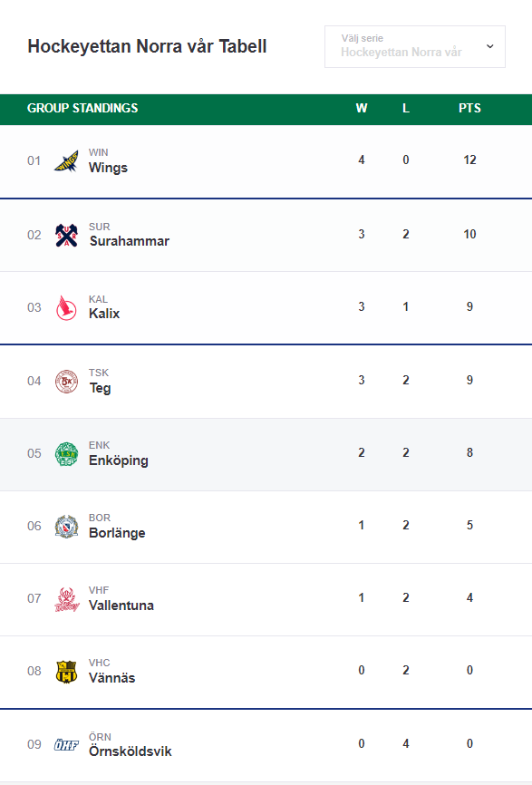This screenshot has height=785, width=532.
Task: Open the Kalix team link
Action: [104, 314]
